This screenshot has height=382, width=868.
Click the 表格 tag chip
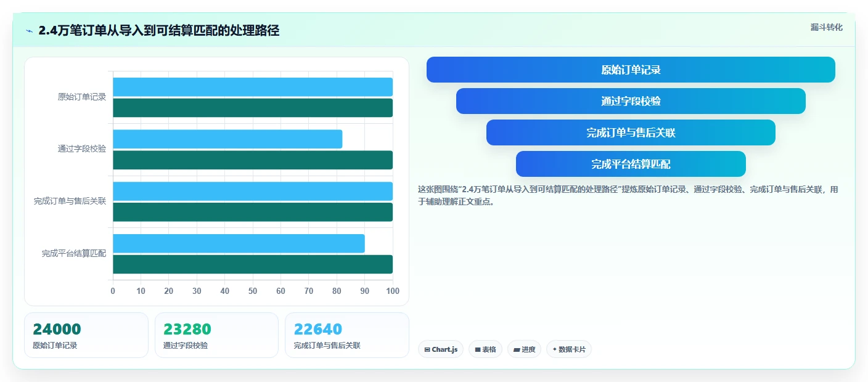tap(485, 349)
